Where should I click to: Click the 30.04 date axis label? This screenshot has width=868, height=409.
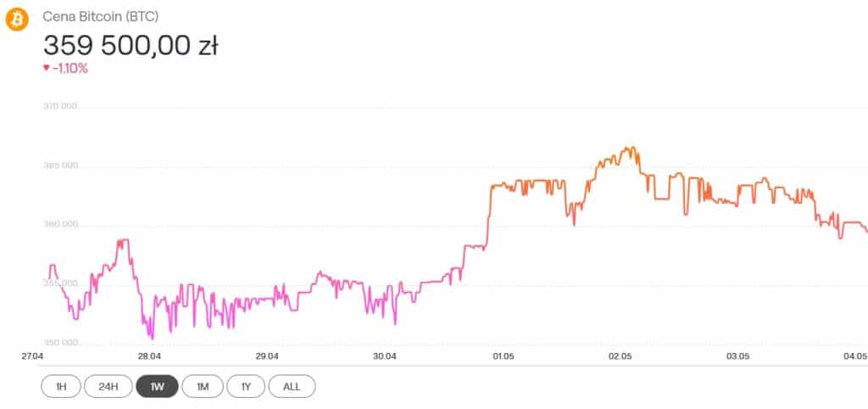tap(386, 356)
